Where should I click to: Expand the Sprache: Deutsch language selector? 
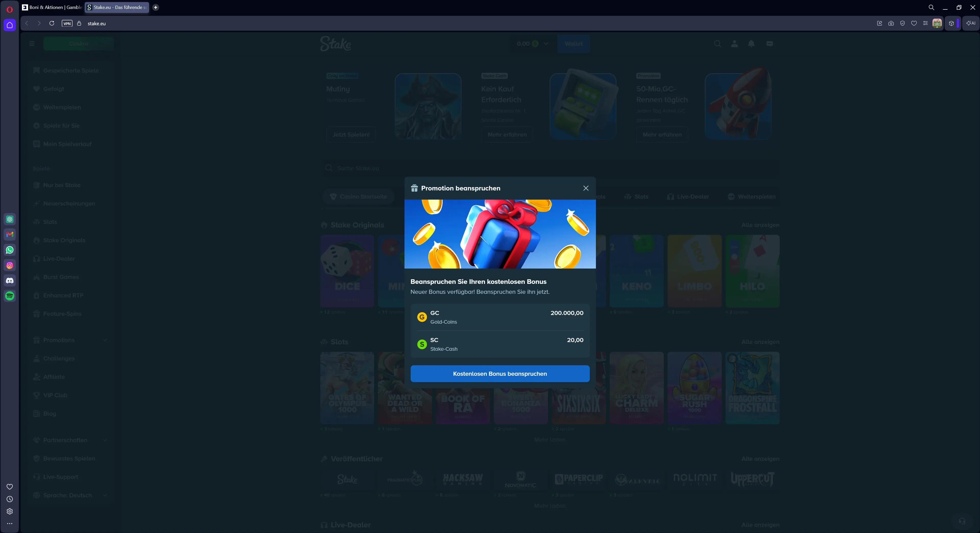pos(71,495)
